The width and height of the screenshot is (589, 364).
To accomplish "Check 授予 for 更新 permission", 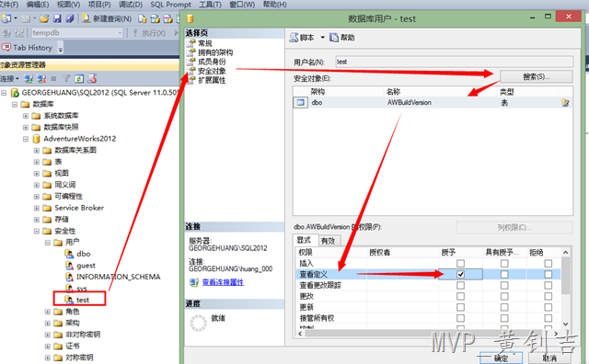I will [460, 307].
